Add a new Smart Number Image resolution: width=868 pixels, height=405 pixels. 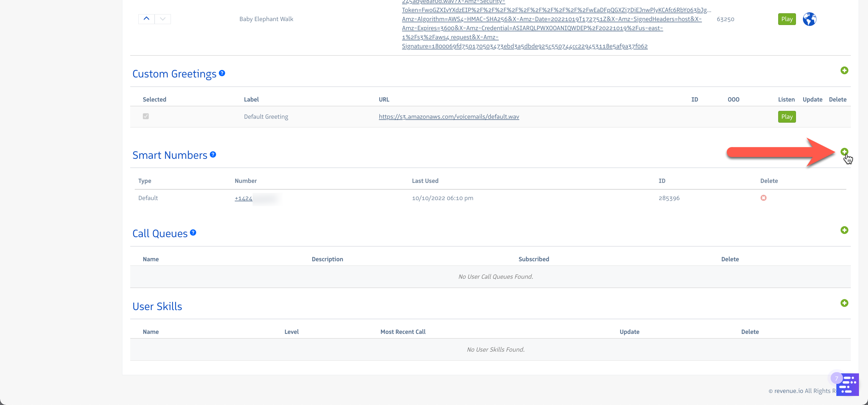(x=844, y=152)
